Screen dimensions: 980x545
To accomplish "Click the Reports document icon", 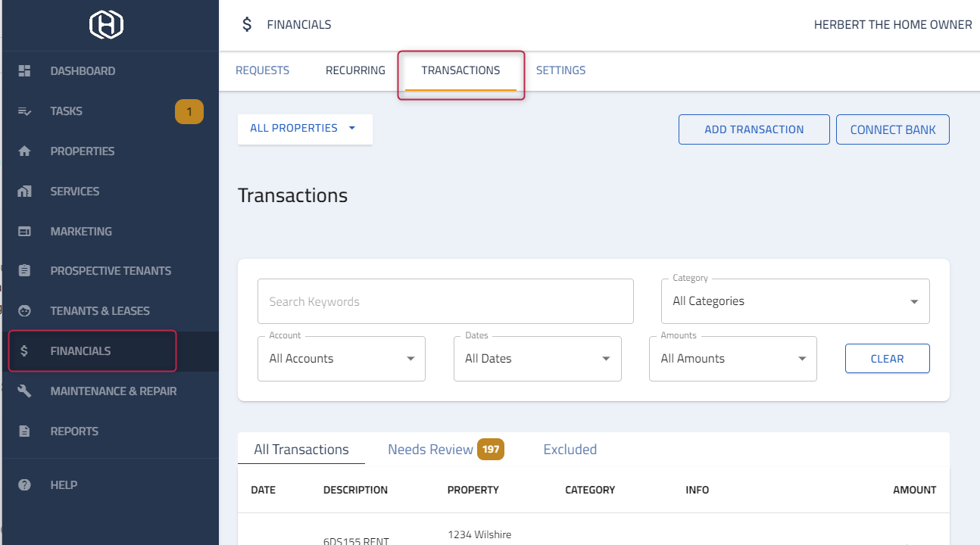I will coord(24,431).
